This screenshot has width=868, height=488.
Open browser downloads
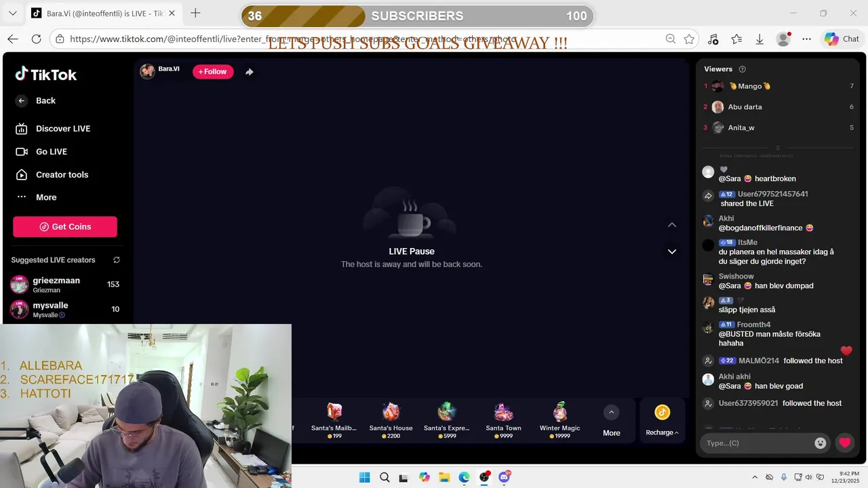tap(759, 39)
